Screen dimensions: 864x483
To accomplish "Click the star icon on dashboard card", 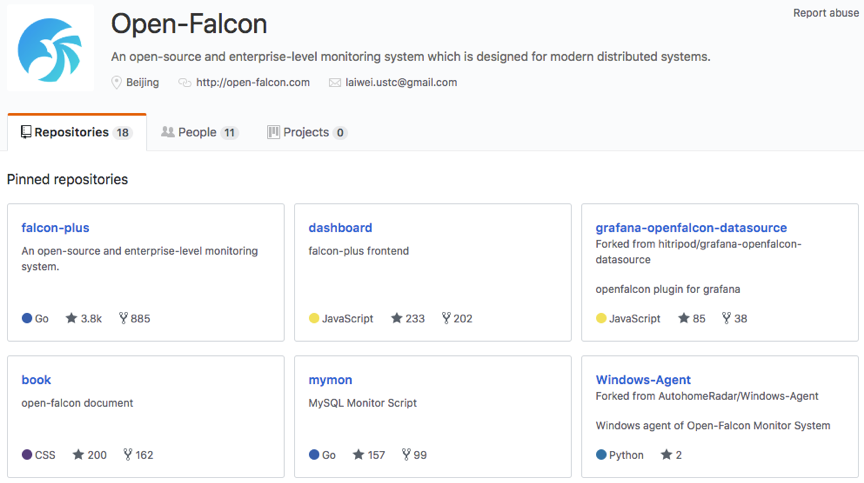I will pyautogui.click(x=397, y=318).
